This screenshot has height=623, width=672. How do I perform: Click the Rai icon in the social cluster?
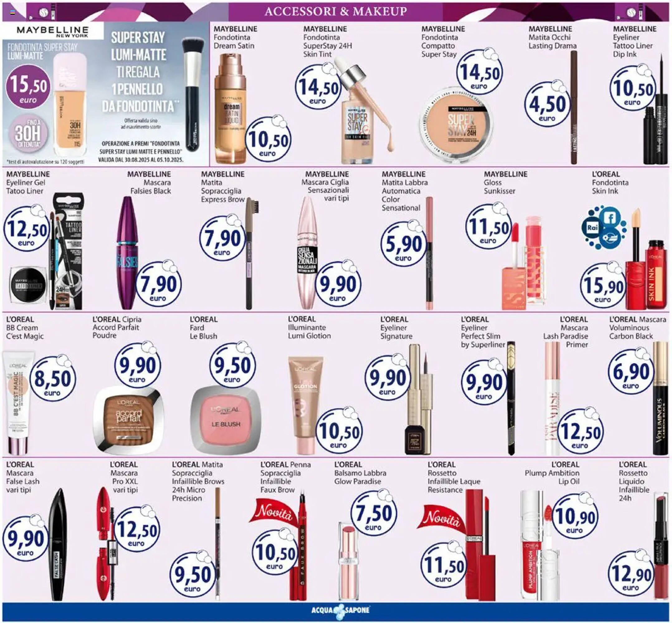592,228
